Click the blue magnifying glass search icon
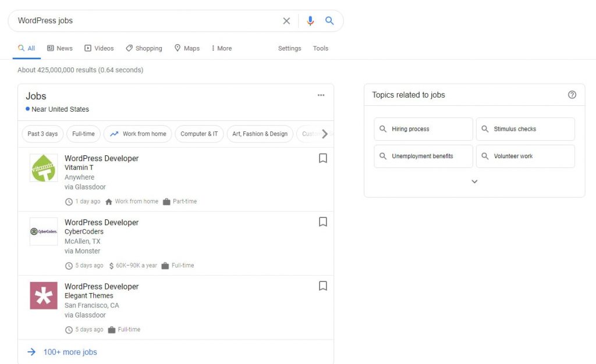596x364 pixels. (x=330, y=20)
